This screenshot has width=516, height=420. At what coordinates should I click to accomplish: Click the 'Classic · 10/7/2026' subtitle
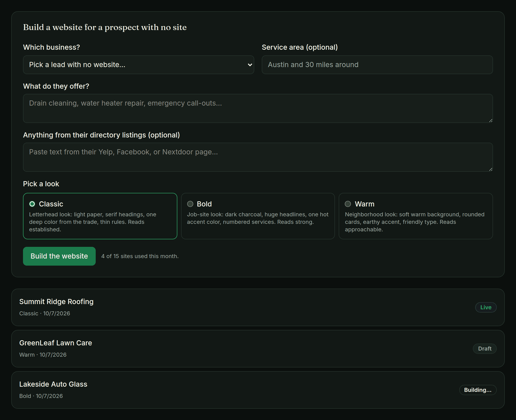tap(45, 313)
